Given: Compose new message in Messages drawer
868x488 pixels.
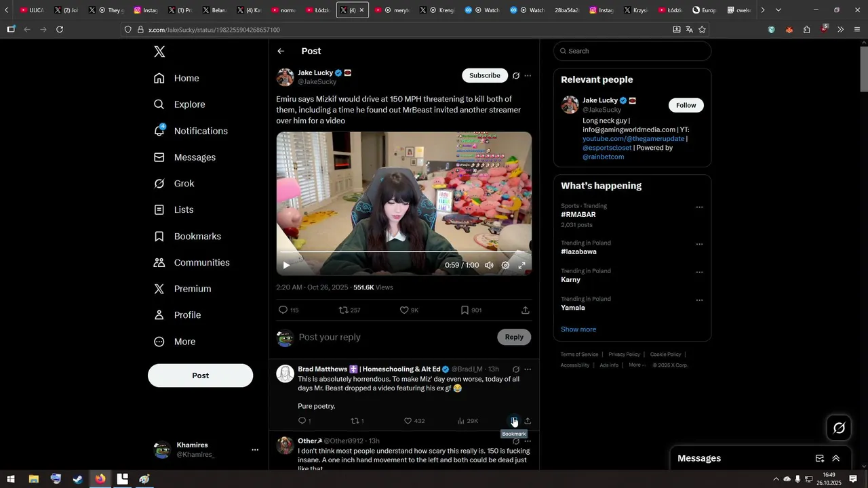Looking at the screenshot, I should pyautogui.click(x=820, y=458).
